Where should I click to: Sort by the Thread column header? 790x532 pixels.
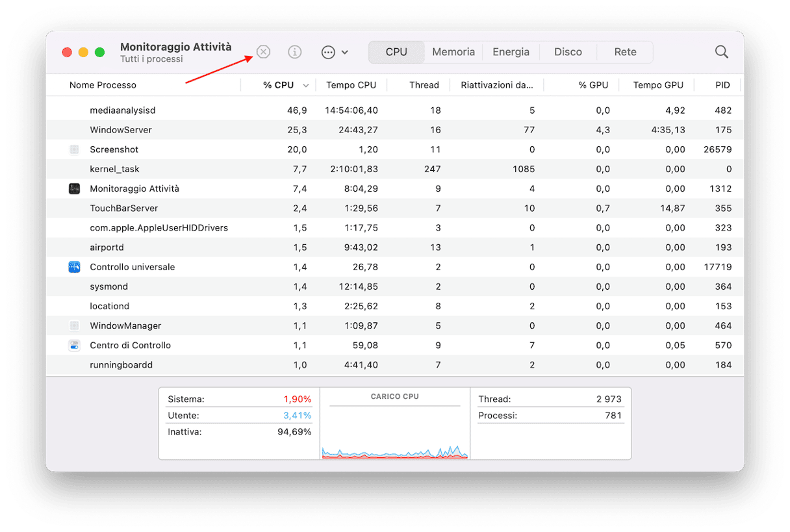[x=424, y=85]
